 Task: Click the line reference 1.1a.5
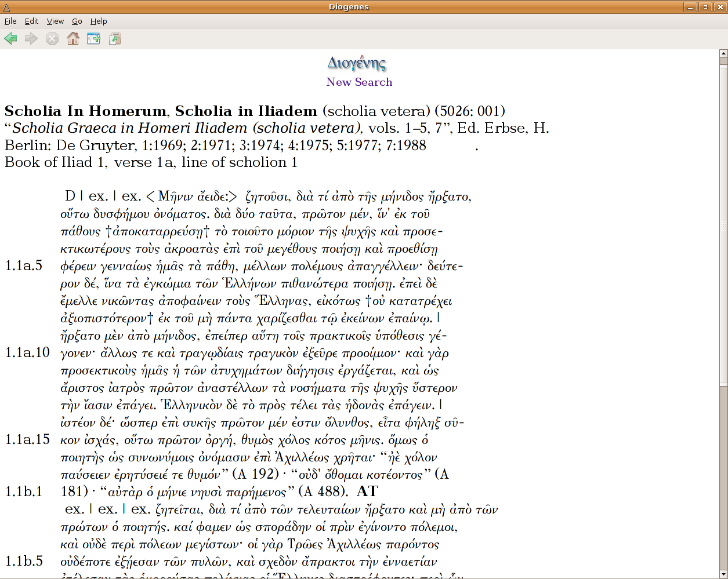[24, 266]
